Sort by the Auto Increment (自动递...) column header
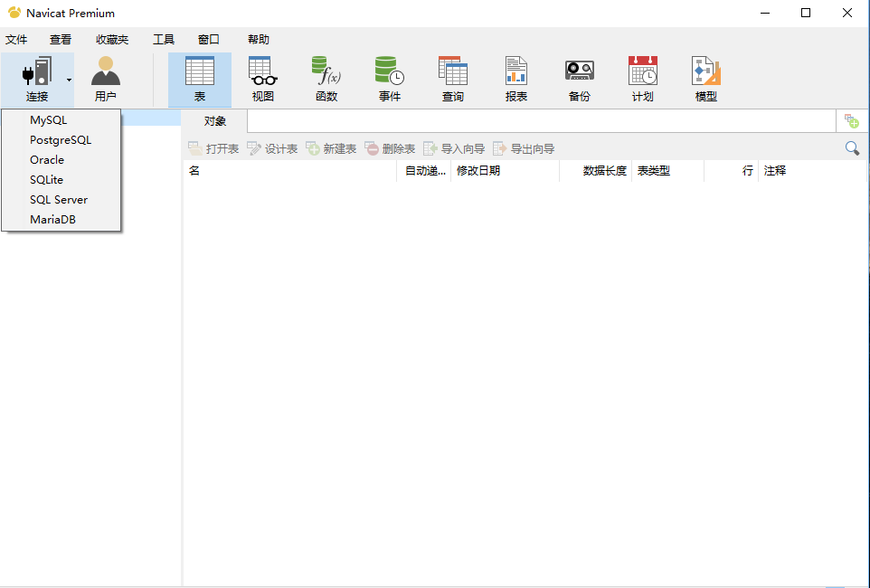This screenshot has width=870, height=588. (x=424, y=171)
